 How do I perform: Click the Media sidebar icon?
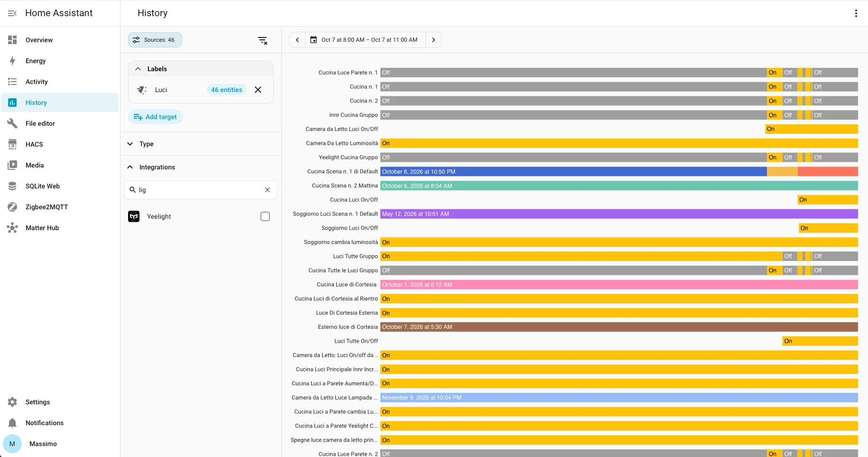12,165
